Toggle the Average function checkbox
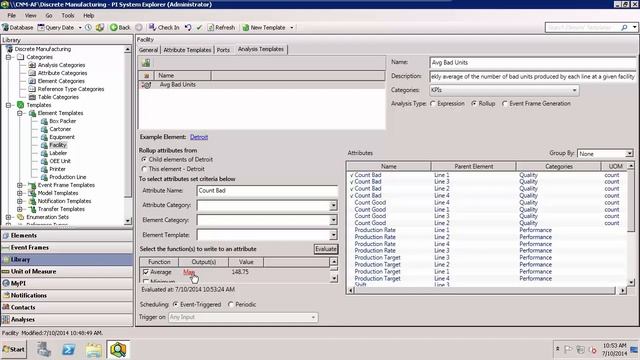The width and height of the screenshot is (640, 360). tap(146, 272)
